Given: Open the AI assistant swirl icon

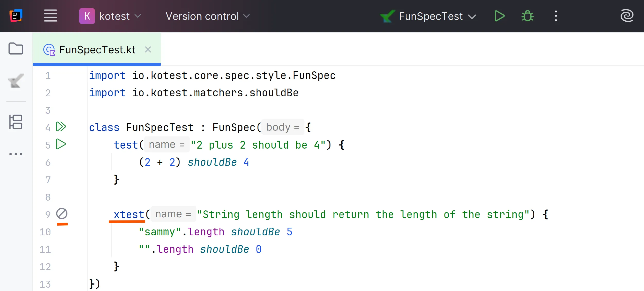Looking at the screenshot, I should click(x=626, y=16).
